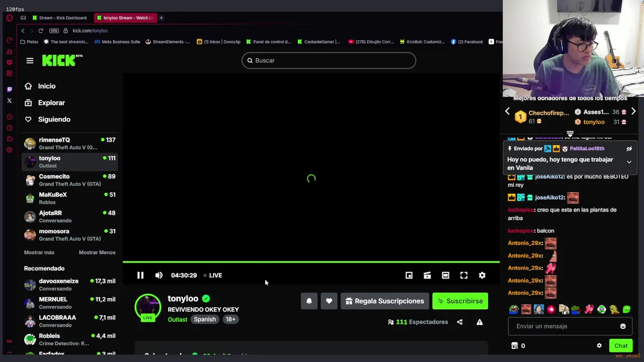Reload the page
This screenshot has height=362, width=644.
point(41,31)
